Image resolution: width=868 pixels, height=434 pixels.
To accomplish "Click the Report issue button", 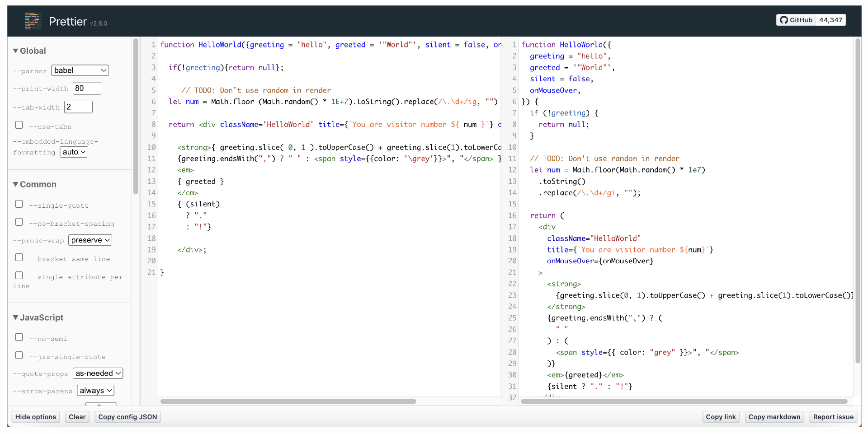I will pyautogui.click(x=833, y=417).
